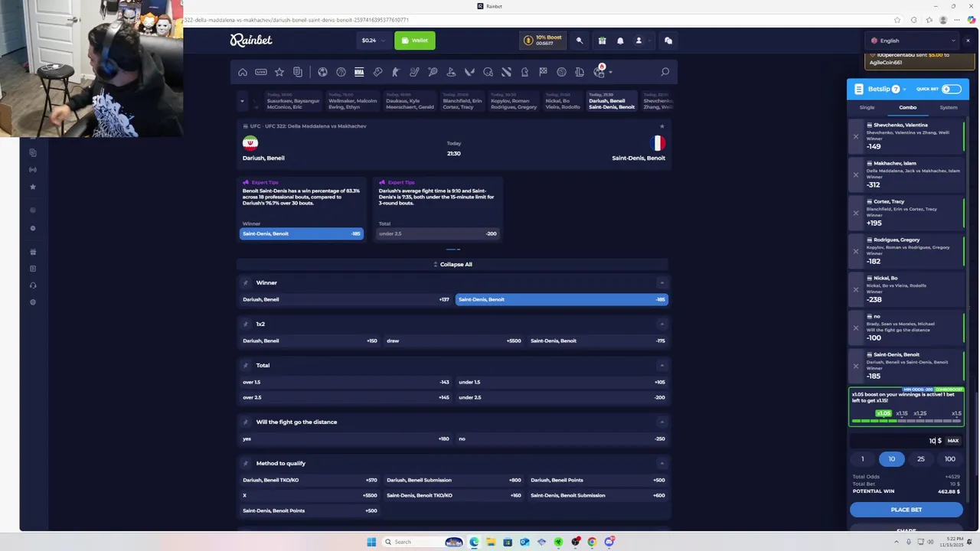Open the search icon in top header

point(580,41)
